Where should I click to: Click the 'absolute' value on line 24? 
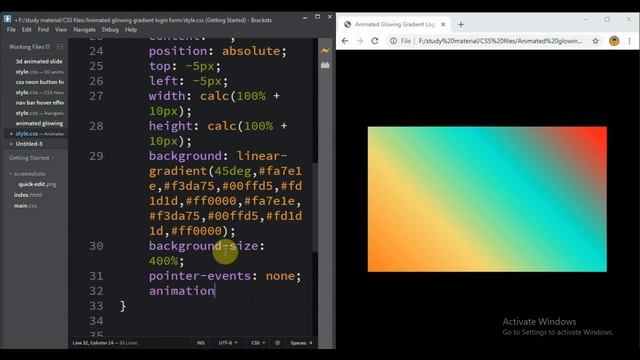251,51
